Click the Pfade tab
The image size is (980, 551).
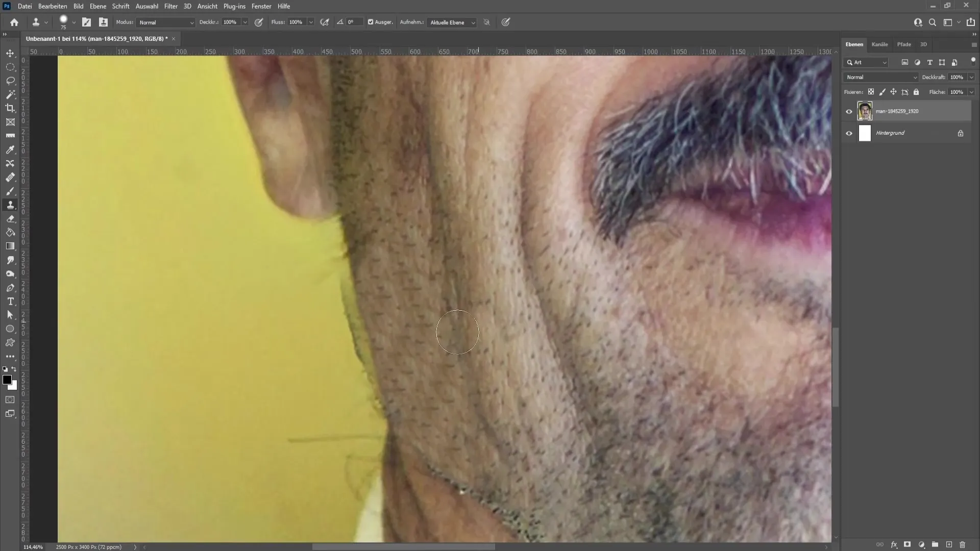tap(904, 44)
